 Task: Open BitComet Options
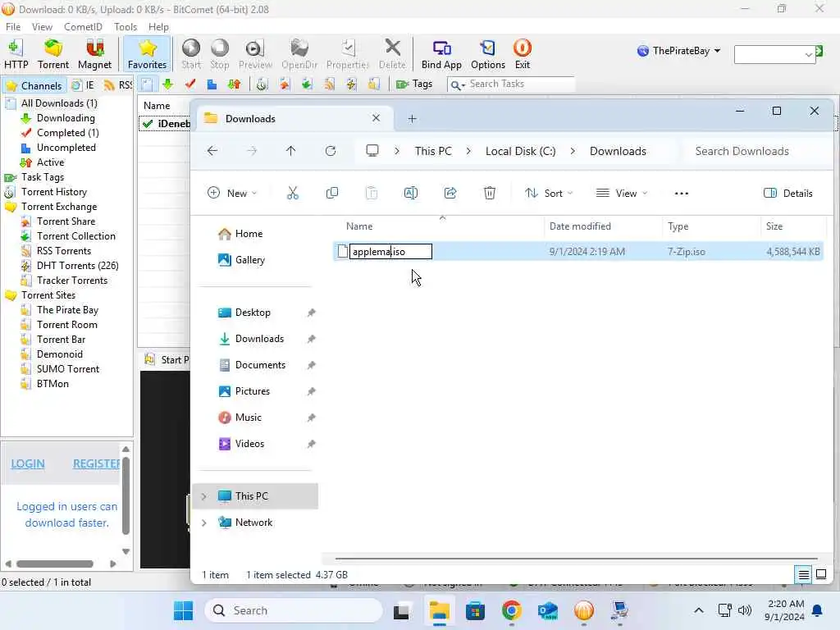tap(488, 54)
